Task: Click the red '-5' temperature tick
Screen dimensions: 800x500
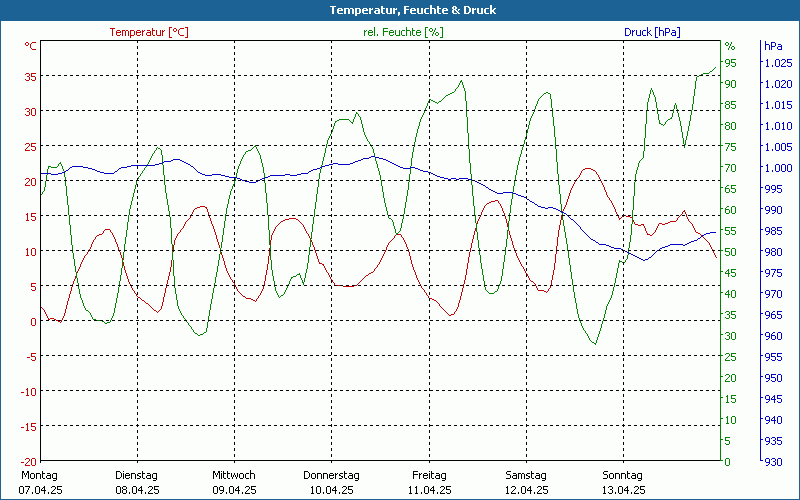Action: (32, 357)
